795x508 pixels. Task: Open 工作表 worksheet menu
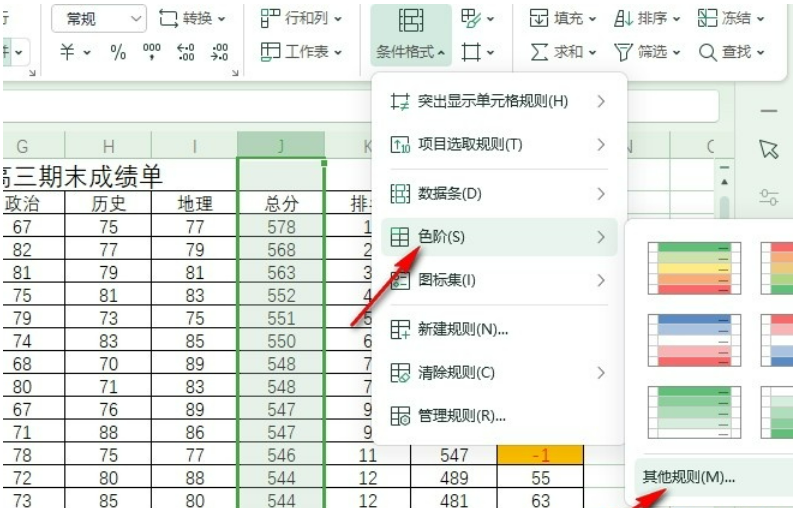(301, 52)
